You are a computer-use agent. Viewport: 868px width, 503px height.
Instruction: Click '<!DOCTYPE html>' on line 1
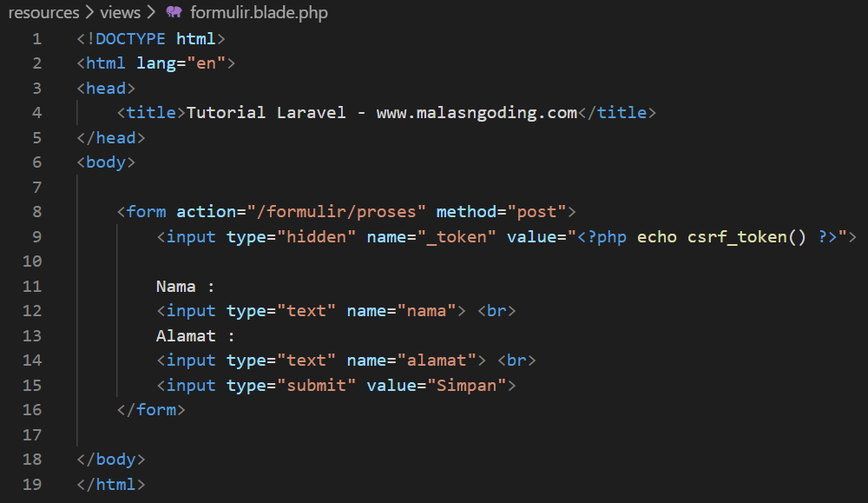tap(151, 39)
